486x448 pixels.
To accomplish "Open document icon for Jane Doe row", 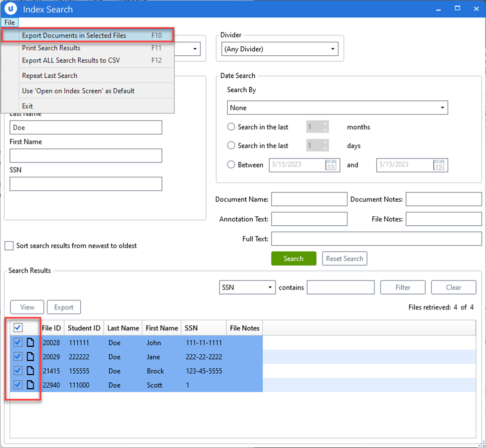I will (x=30, y=357).
